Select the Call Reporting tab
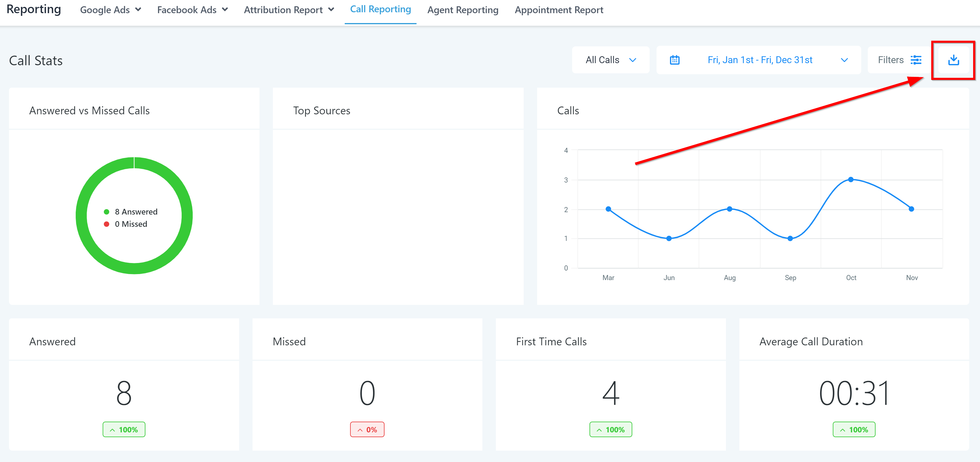Screen dimensions: 980x462 (x=380, y=9)
